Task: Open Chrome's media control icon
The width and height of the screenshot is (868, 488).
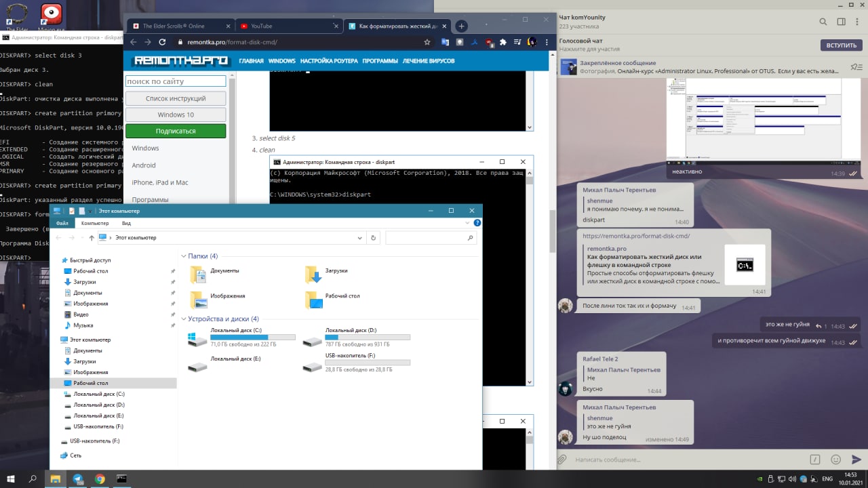Action: point(517,42)
